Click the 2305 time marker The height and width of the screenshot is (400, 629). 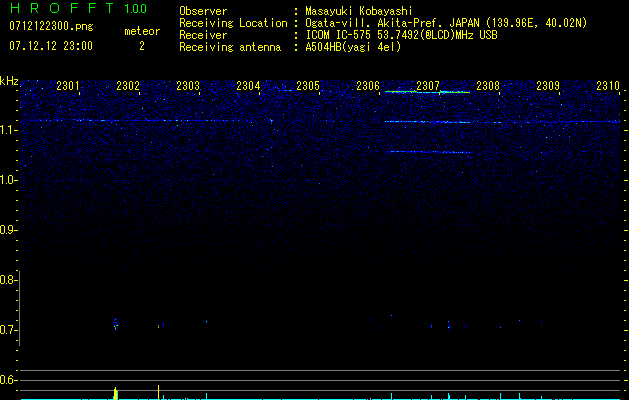tap(308, 86)
